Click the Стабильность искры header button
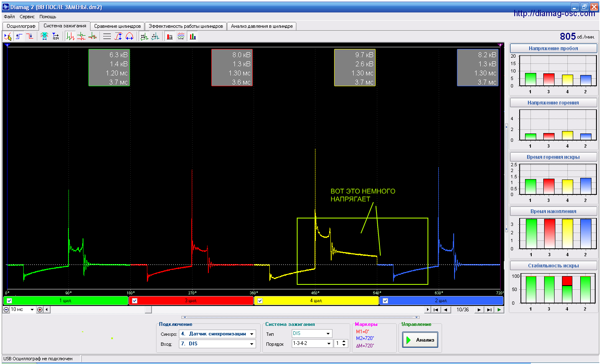Image resolution: width=601 pixels, height=364 pixels. (x=553, y=266)
